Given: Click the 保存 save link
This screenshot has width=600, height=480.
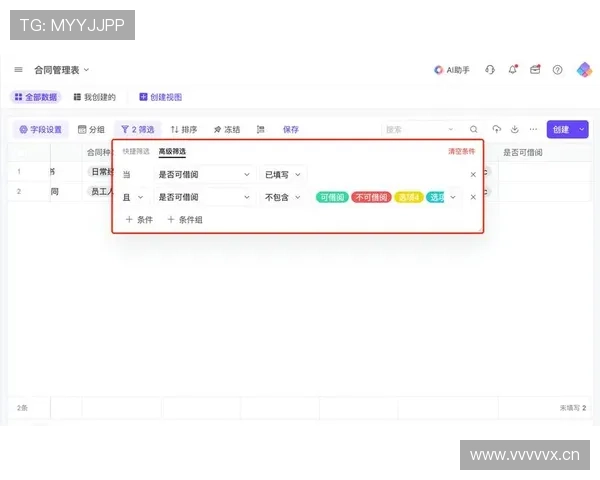Looking at the screenshot, I should 291,130.
